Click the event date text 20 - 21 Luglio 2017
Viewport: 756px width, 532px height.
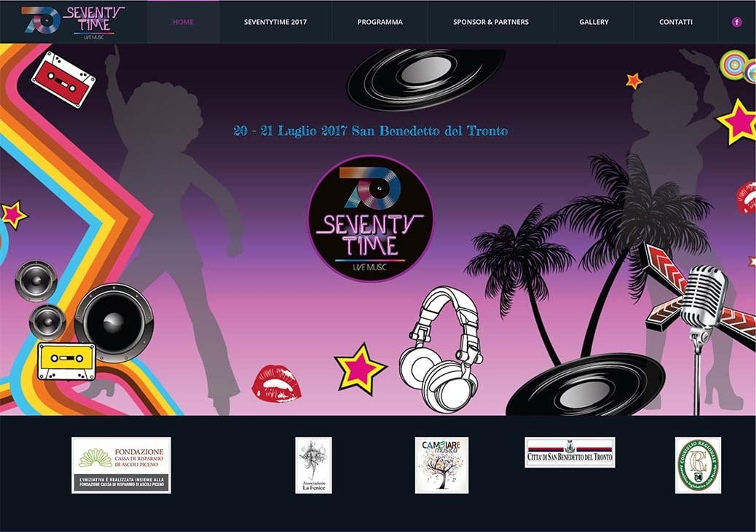pyautogui.click(x=290, y=131)
